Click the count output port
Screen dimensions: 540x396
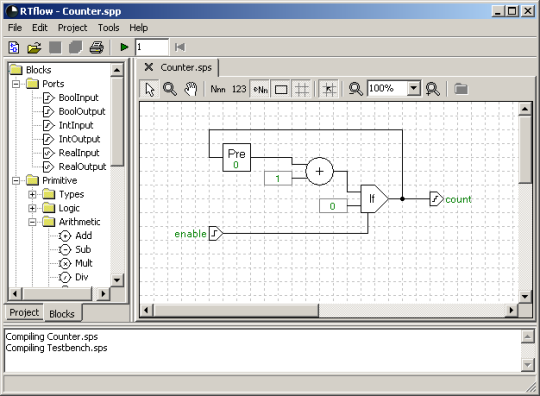point(436,199)
